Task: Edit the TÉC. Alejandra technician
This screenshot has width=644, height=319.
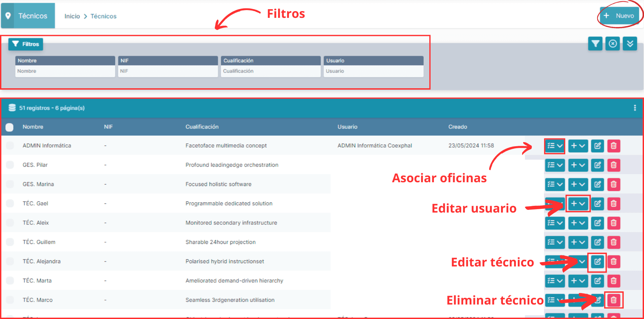Action: 597,262
